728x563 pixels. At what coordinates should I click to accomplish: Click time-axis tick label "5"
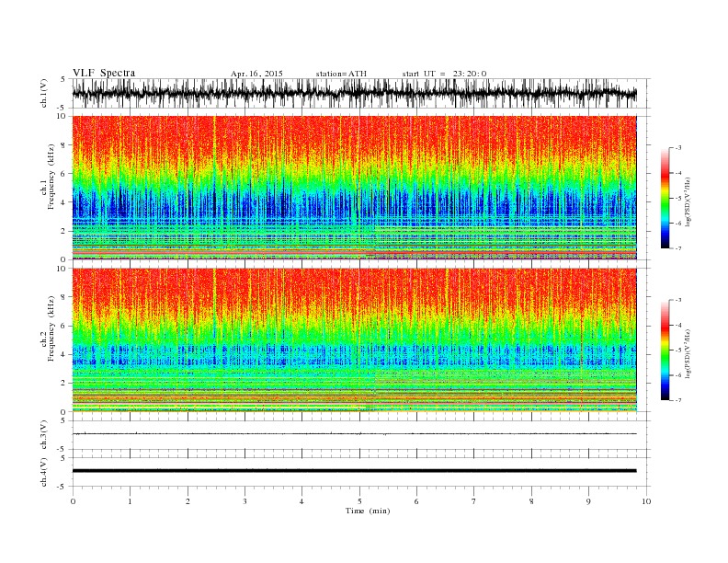pyautogui.click(x=359, y=501)
